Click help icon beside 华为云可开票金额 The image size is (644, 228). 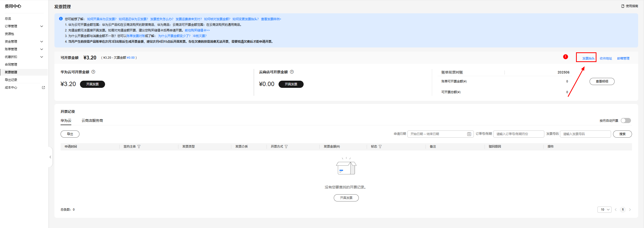click(x=93, y=72)
